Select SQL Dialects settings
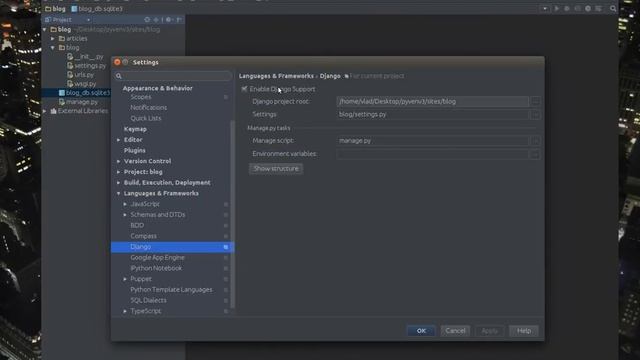Image resolution: width=640 pixels, height=360 pixels. pyautogui.click(x=148, y=300)
